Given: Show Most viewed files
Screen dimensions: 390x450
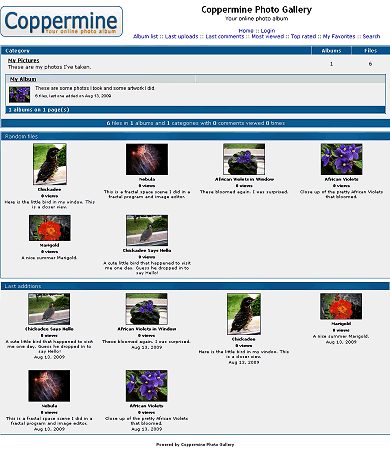Looking at the screenshot, I should pyautogui.click(x=268, y=36).
